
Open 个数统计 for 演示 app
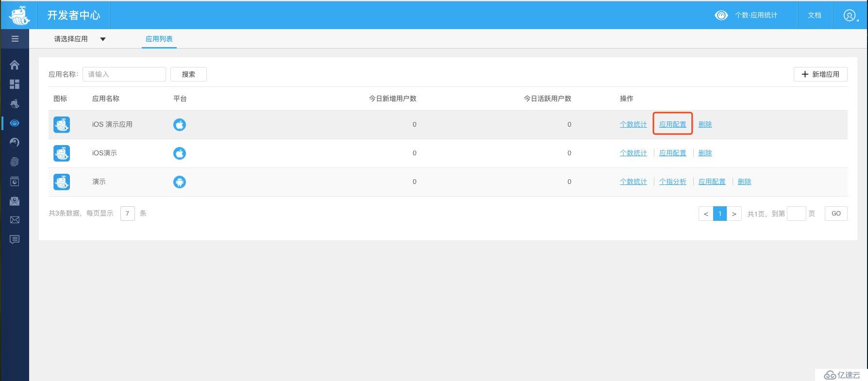coord(633,182)
